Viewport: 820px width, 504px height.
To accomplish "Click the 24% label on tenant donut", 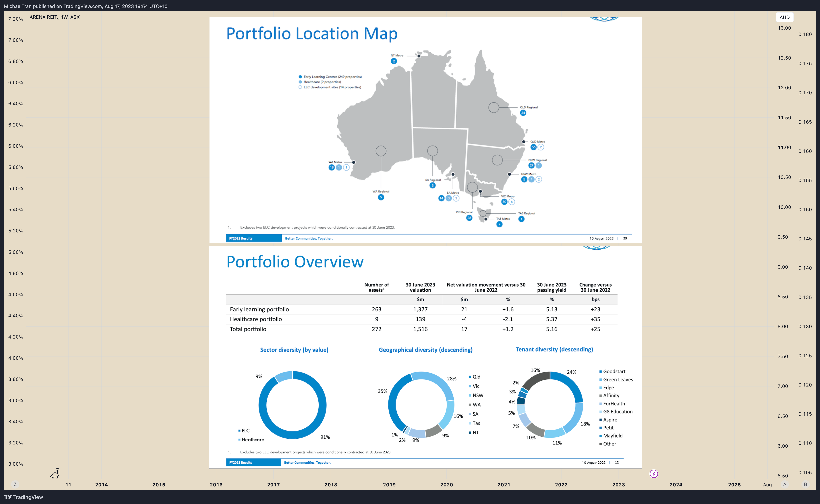I will click(571, 372).
